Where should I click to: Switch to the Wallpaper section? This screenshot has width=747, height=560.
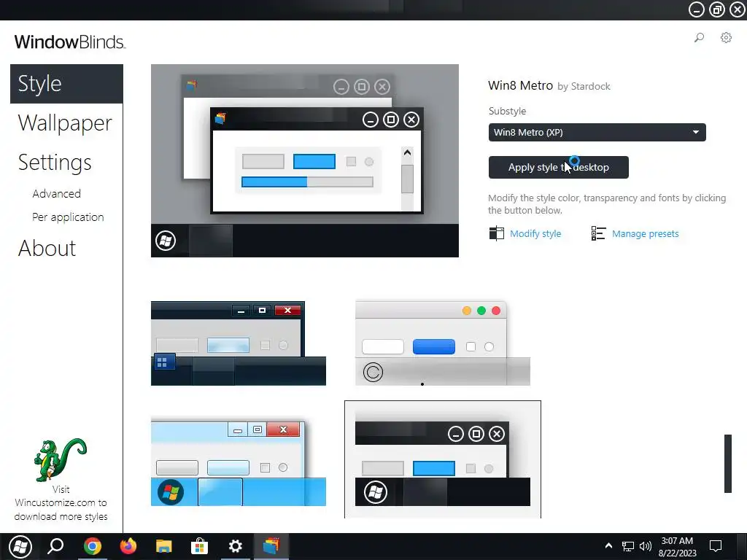[x=65, y=123]
